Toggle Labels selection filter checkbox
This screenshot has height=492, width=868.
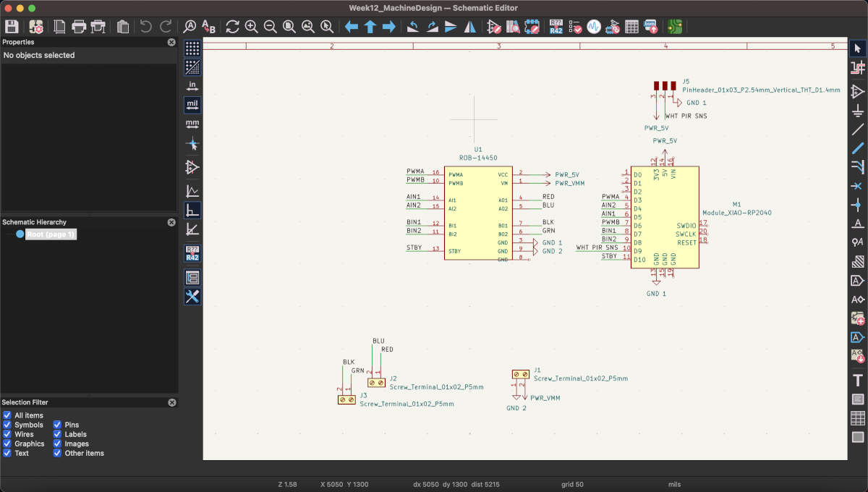coord(58,434)
